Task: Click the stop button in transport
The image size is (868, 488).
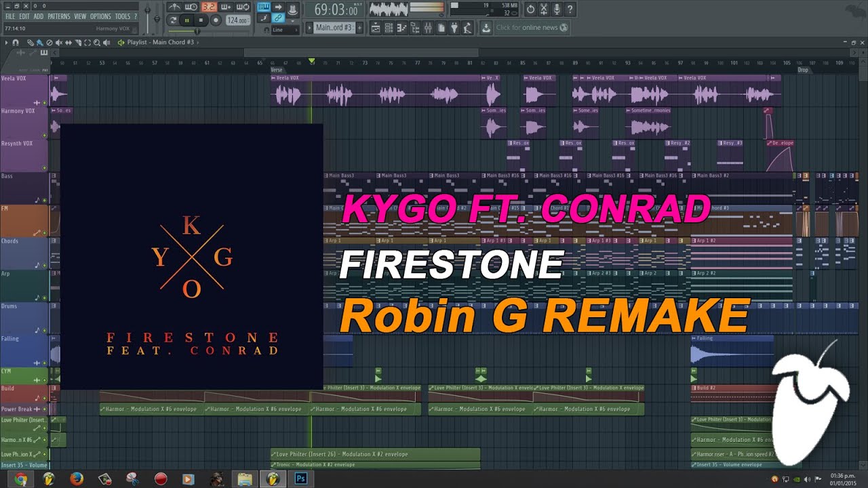Action: [201, 20]
